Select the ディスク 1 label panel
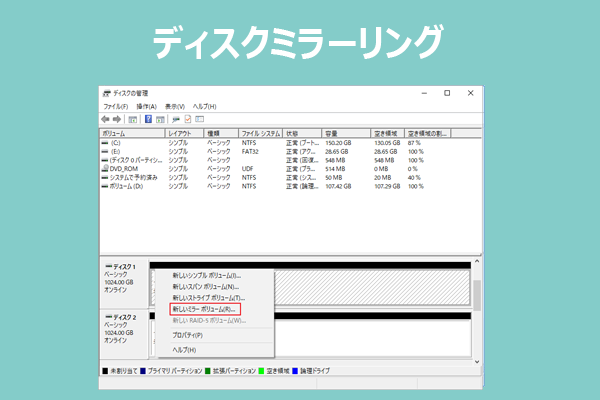 (124, 283)
